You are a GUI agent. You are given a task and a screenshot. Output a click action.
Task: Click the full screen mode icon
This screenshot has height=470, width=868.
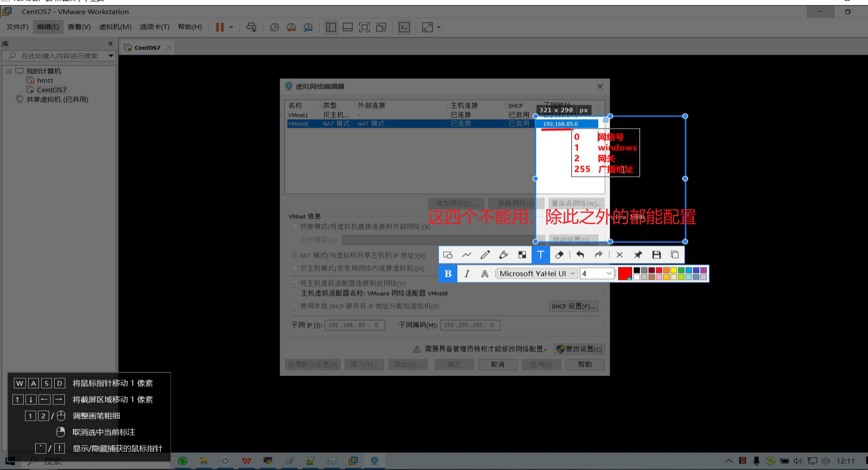coord(364,27)
